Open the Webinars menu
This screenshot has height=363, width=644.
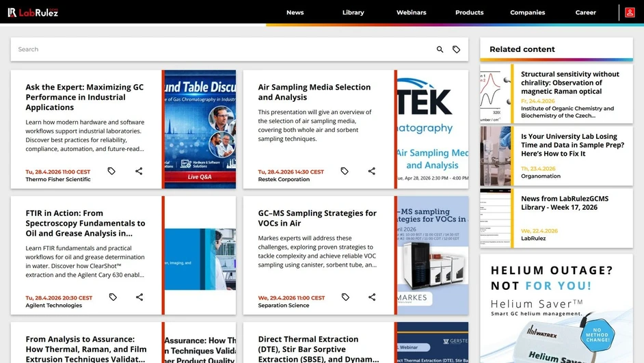[411, 12]
